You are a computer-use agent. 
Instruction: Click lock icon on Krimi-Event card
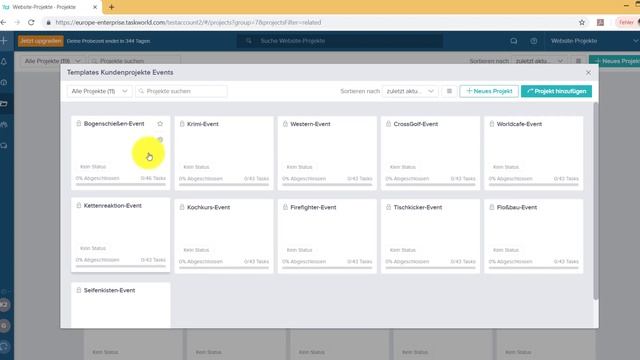tap(182, 124)
